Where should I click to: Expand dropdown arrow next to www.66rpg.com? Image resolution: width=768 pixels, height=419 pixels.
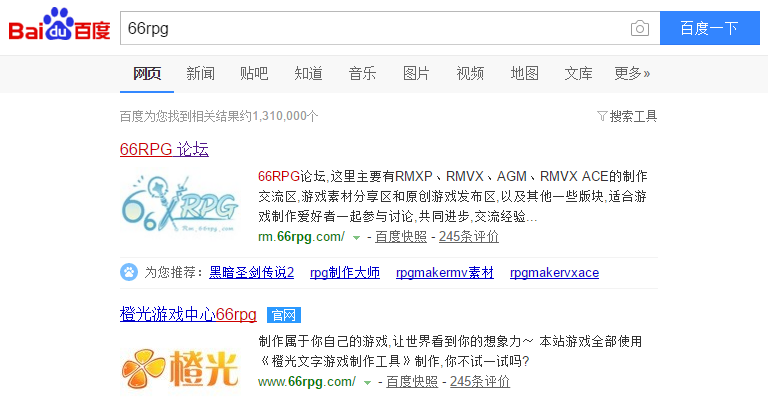(367, 383)
